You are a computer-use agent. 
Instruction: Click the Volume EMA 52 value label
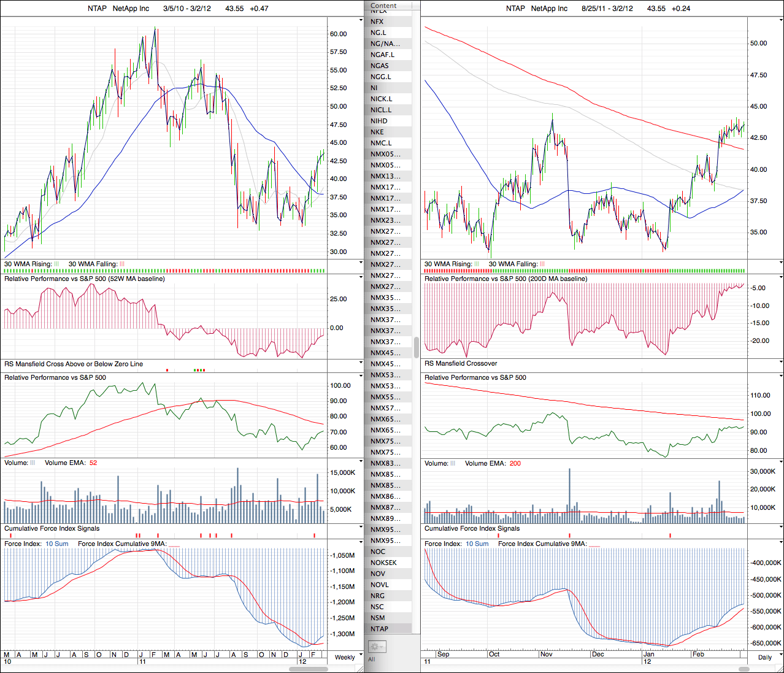pyautogui.click(x=93, y=463)
